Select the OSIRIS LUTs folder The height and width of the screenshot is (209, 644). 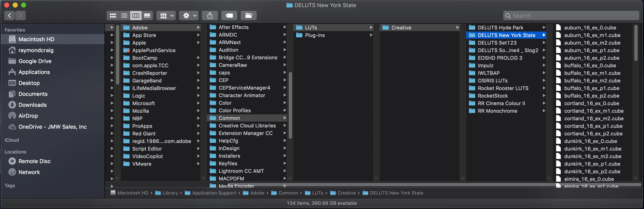click(x=506, y=81)
